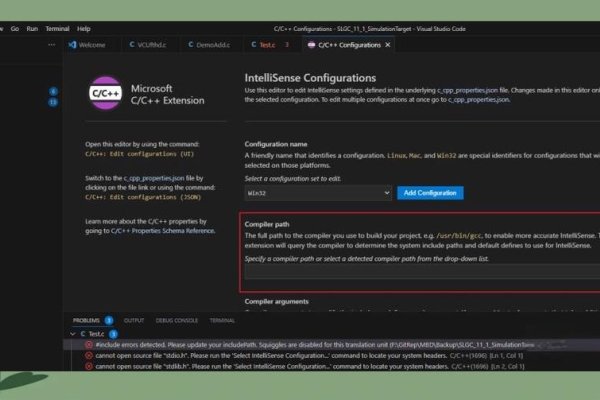
Task: Click error icon of #include errors row
Action: [89, 345]
